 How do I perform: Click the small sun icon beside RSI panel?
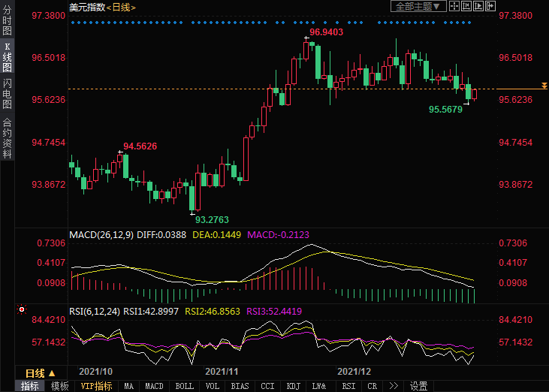(x=21, y=309)
